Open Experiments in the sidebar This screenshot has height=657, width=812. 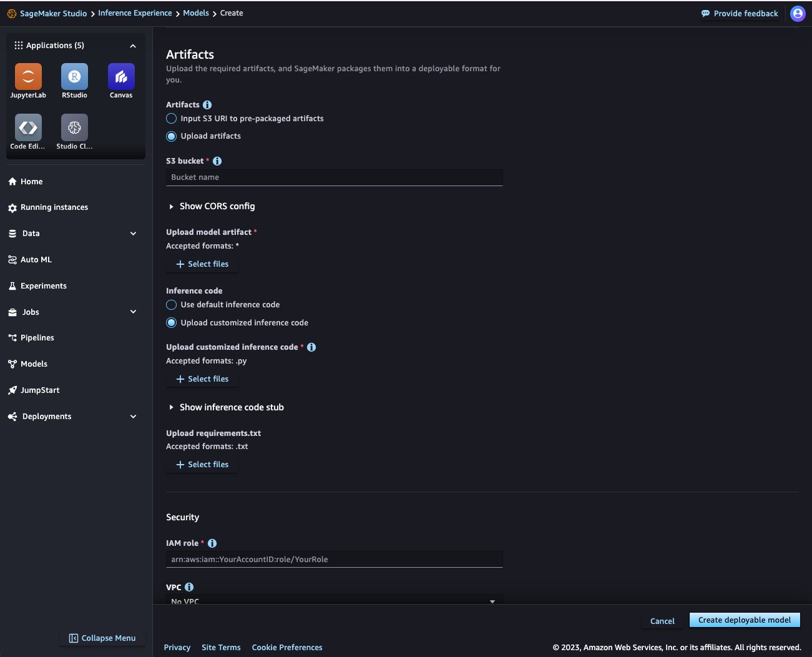click(37, 286)
